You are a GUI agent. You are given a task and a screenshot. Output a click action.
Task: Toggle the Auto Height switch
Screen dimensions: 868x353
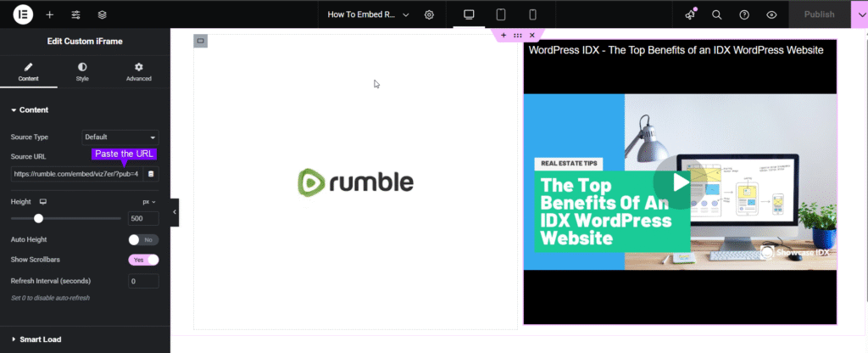pos(143,240)
